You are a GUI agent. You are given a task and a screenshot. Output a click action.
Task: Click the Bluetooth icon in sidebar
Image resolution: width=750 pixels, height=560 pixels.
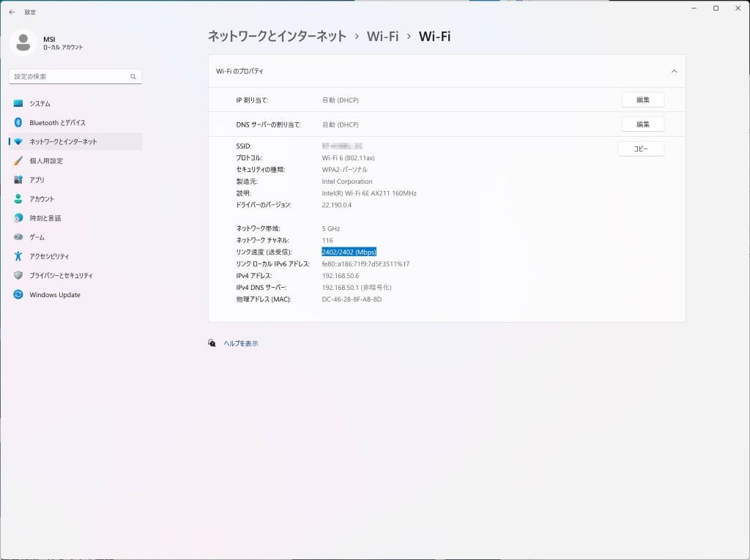point(18,122)
